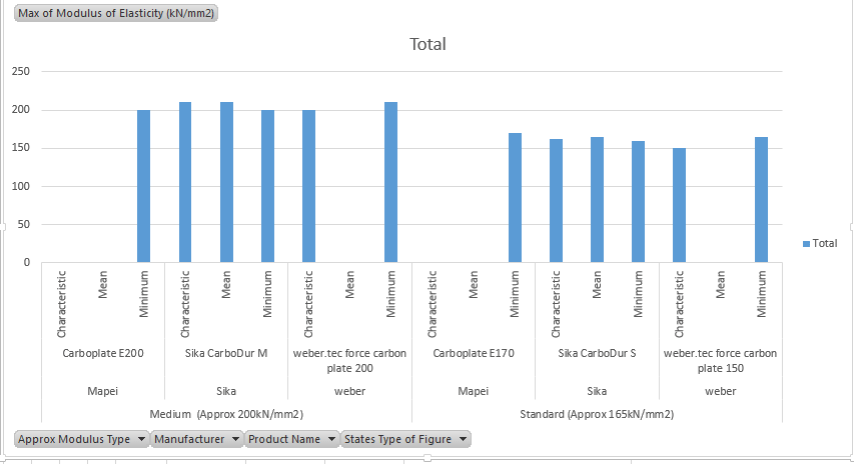Select the Sika CarboDur M Mean bar
The width and height of the screenshot is (854, 464).
[227, 182]
